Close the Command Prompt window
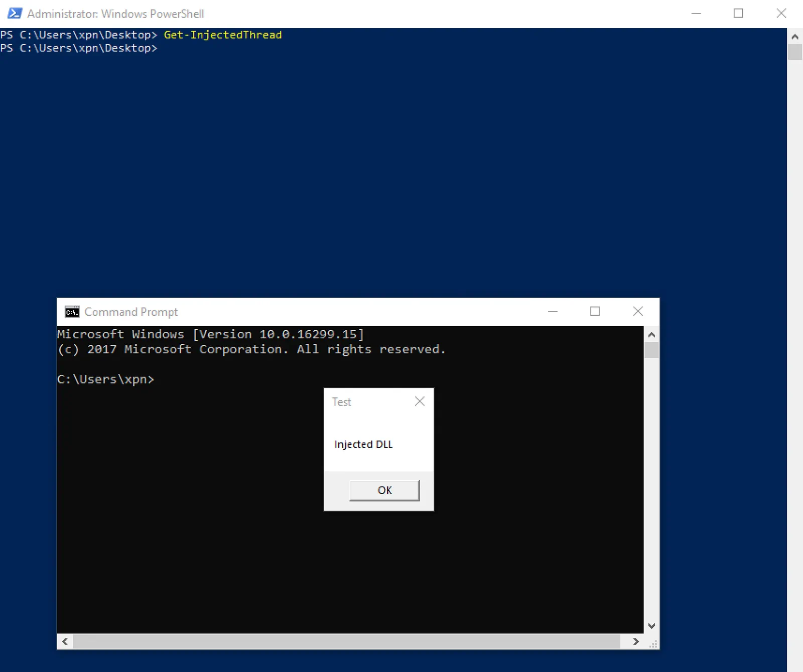The width and height of the screenshot is (803, 672). 638,312
